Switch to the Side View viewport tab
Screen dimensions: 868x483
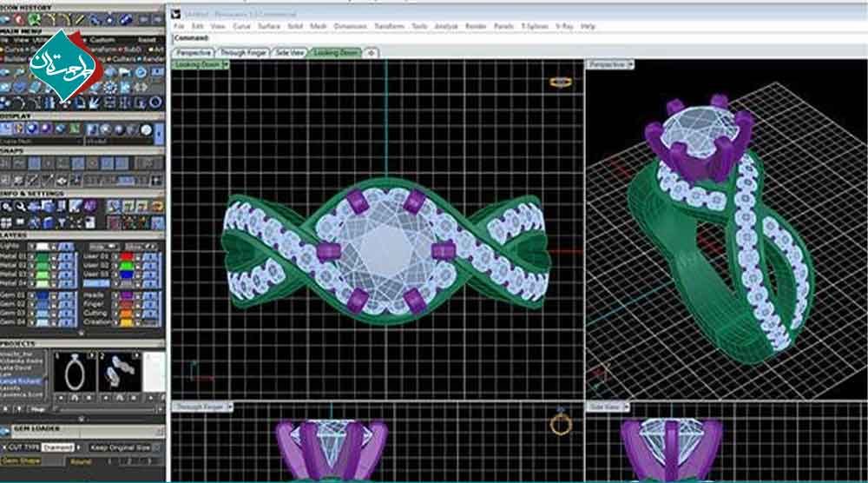(x=290, y=53)
